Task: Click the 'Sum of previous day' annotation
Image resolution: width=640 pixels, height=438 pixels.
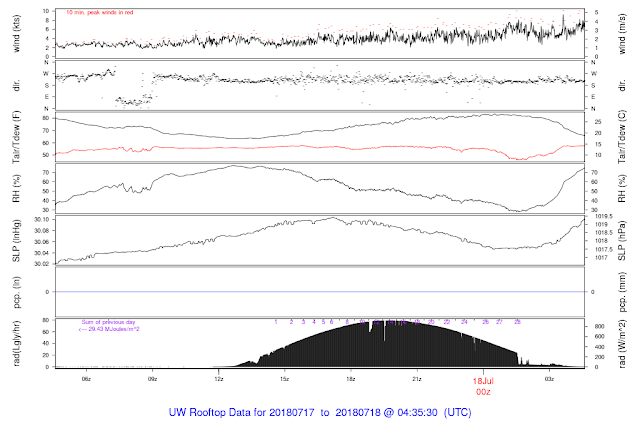Action: [108, 322]
